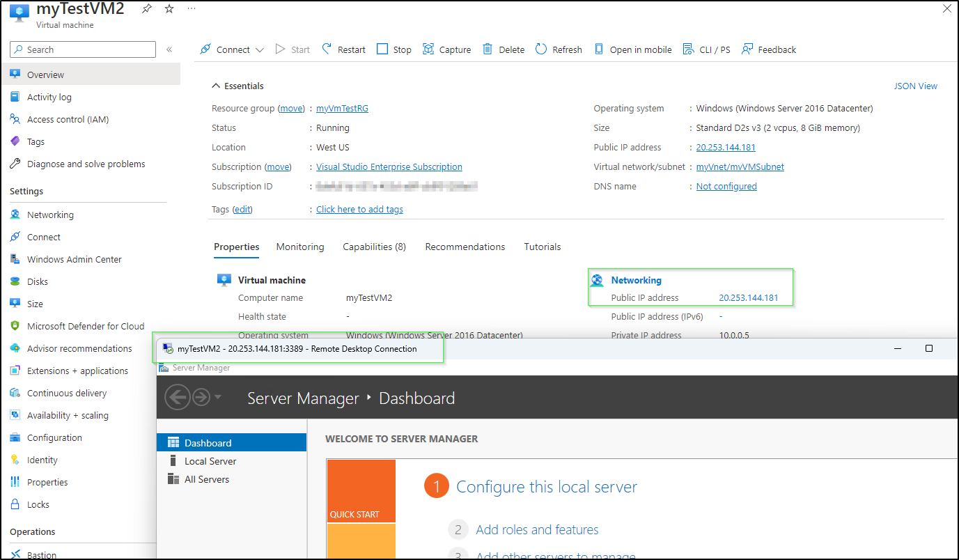Collapse the sidebar with double chevron
Viewport: 959px width, 560px height.
tap(169, 49)
